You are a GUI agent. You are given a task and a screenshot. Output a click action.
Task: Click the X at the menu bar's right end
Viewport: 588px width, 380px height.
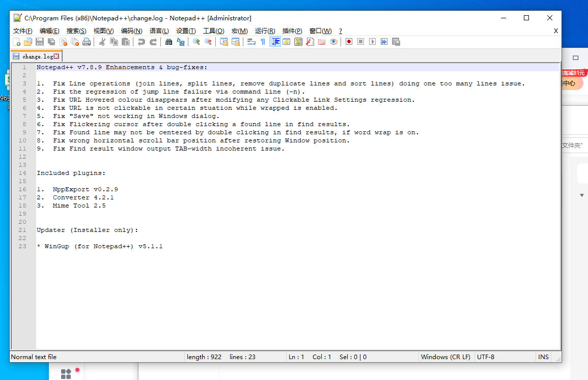(x=556, y=31)
